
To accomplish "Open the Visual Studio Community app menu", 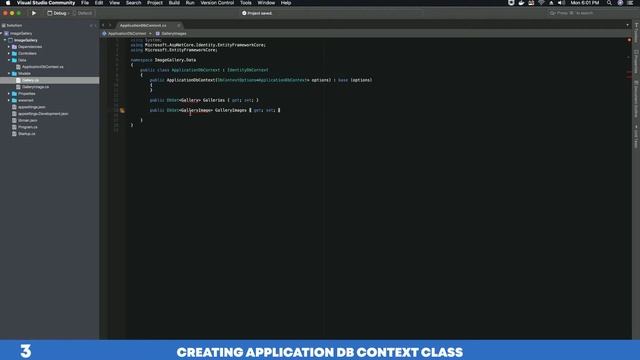I will (46, 3).
